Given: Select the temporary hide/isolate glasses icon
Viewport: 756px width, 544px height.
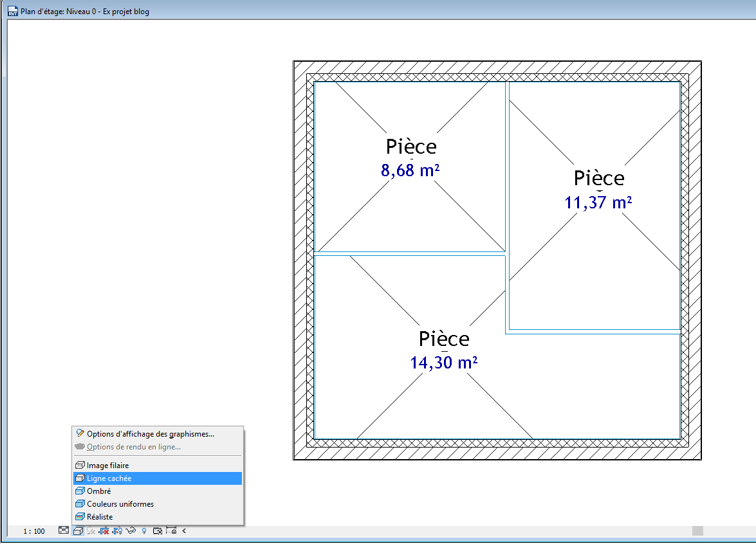Looking at the screenshot, I should 131,531.
